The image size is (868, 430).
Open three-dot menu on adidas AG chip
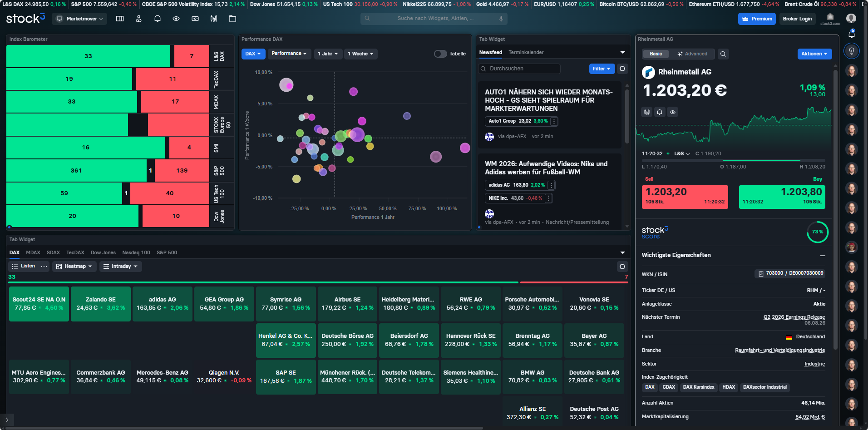click(551, 185)
